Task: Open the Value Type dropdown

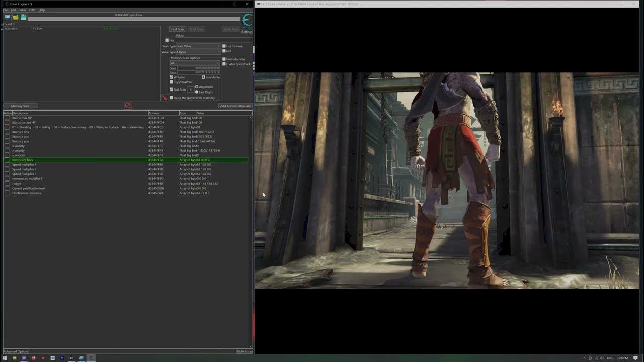Action: (x=198, y=52)
